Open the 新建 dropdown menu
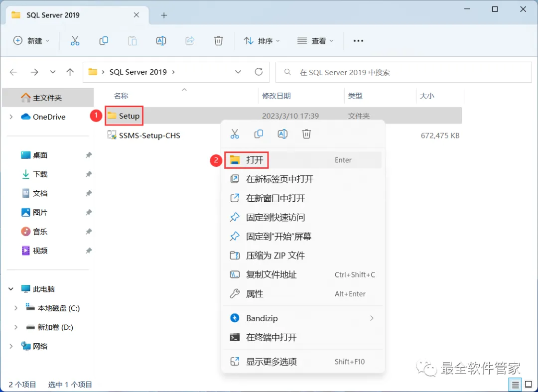The height and width of the screenshot is (392, 538). click(x=31, y=41)
